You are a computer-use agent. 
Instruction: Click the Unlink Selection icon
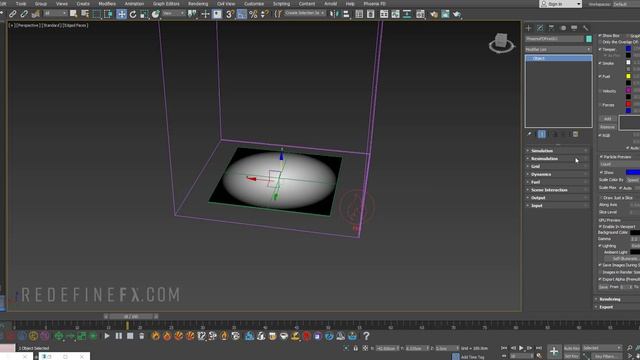(x=24, y=14)
